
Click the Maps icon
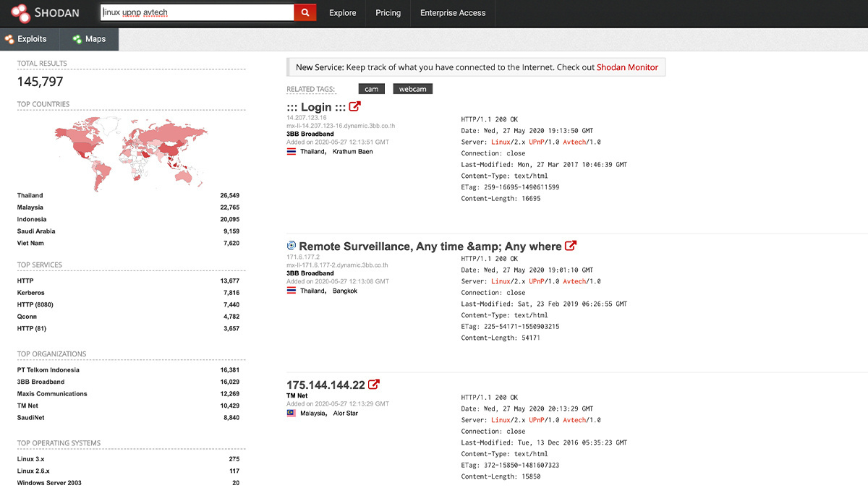pyautogui.click(x=77, y=39)
